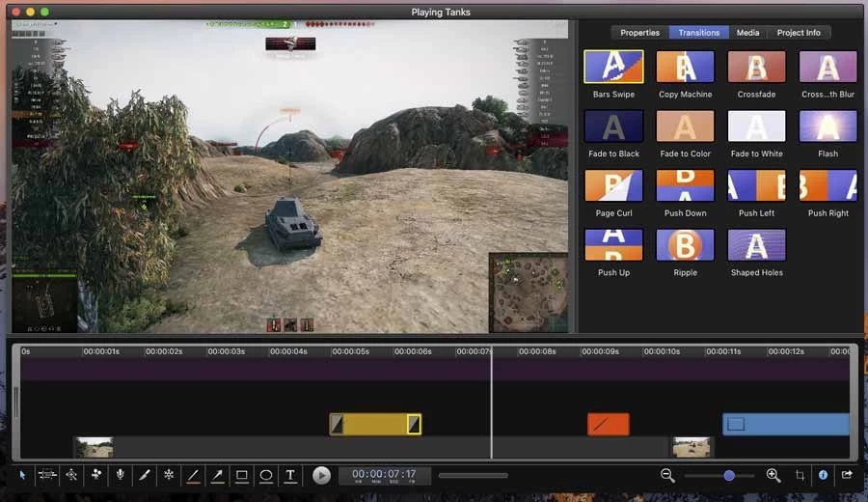
Task: Click the zoom out magnifier
Action: (x=667, y=475)
